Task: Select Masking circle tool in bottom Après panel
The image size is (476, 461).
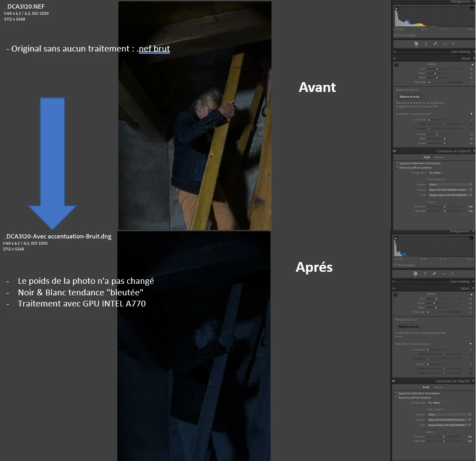Action: (452, 274)
